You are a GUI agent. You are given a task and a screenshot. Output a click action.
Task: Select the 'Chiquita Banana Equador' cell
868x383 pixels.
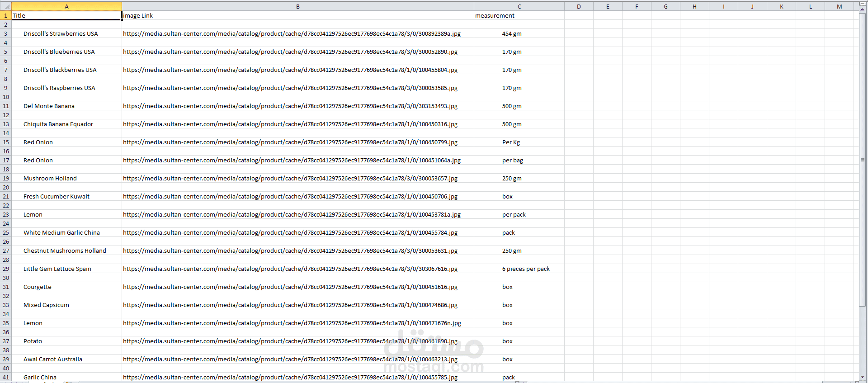click(66, 124)
